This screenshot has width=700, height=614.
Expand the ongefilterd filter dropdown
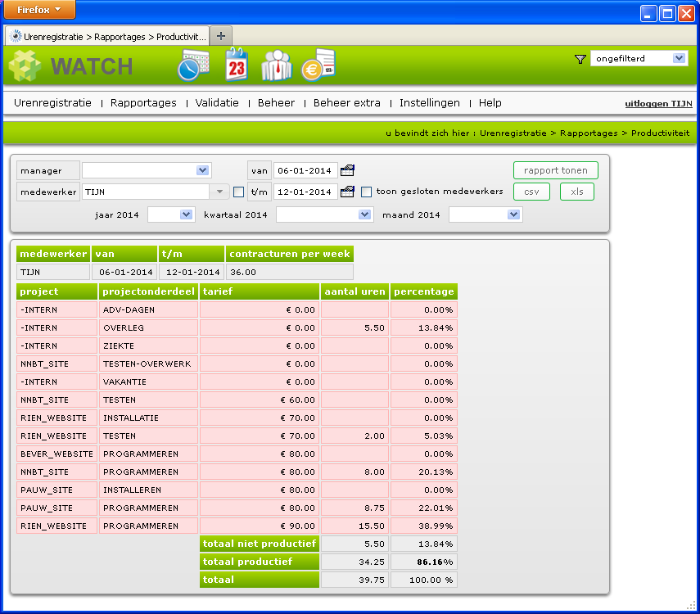(x=679, y=58)
